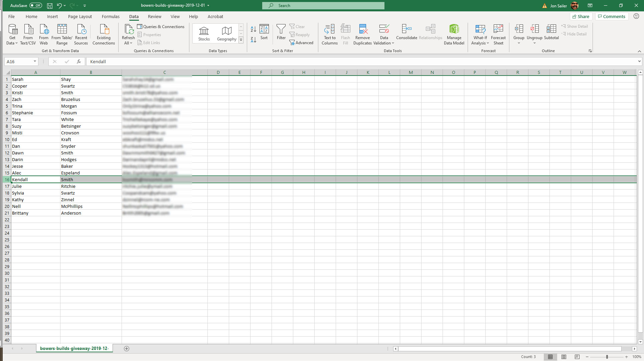Image resolution: width=644 pixels, height=361 pixels.
Task: Collapse the ribbon with the chevron
Action: 639,51
